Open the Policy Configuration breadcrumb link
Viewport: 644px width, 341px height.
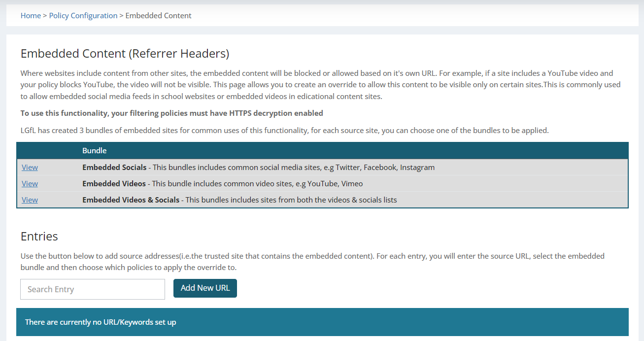[83, 16]
